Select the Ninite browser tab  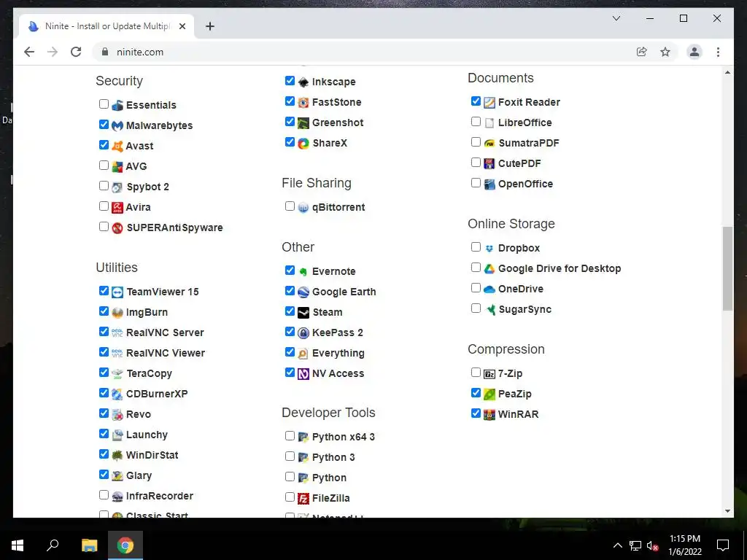[x=107, y=26]
